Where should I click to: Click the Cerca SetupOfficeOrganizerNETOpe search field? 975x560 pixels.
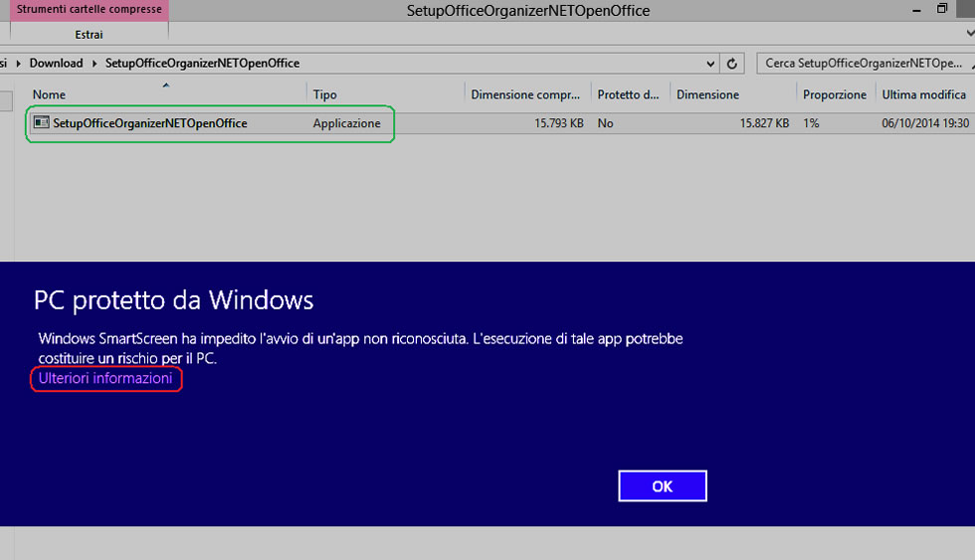(866, 64)
